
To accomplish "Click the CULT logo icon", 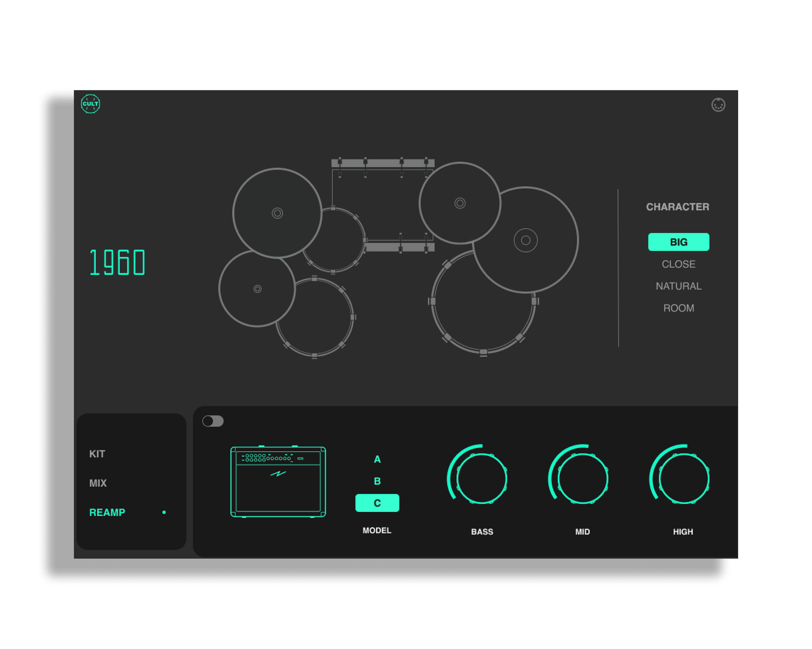I will (90, 104).
